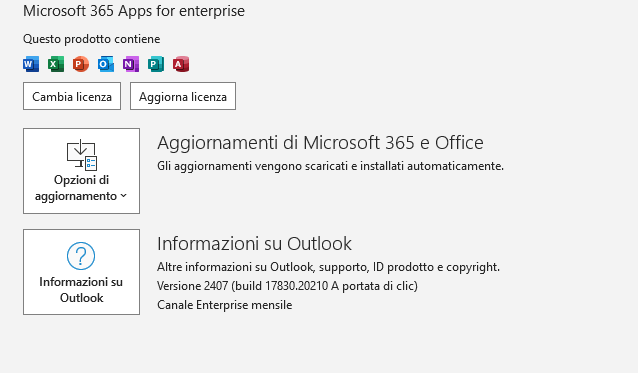Viewport: 638px width, 373px height.
Task: Expand the Opzioni di aggiornamento chevron
Action: point(124,196)
